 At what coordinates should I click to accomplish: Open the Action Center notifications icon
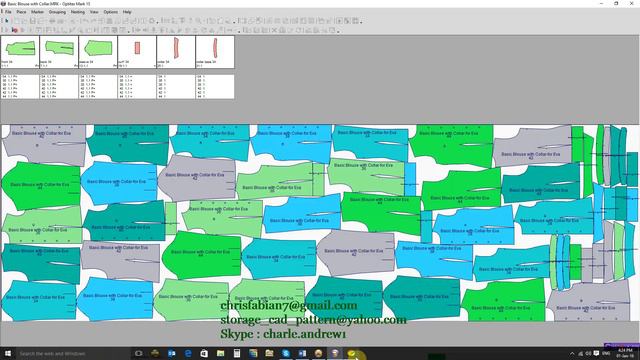[596, 353]
